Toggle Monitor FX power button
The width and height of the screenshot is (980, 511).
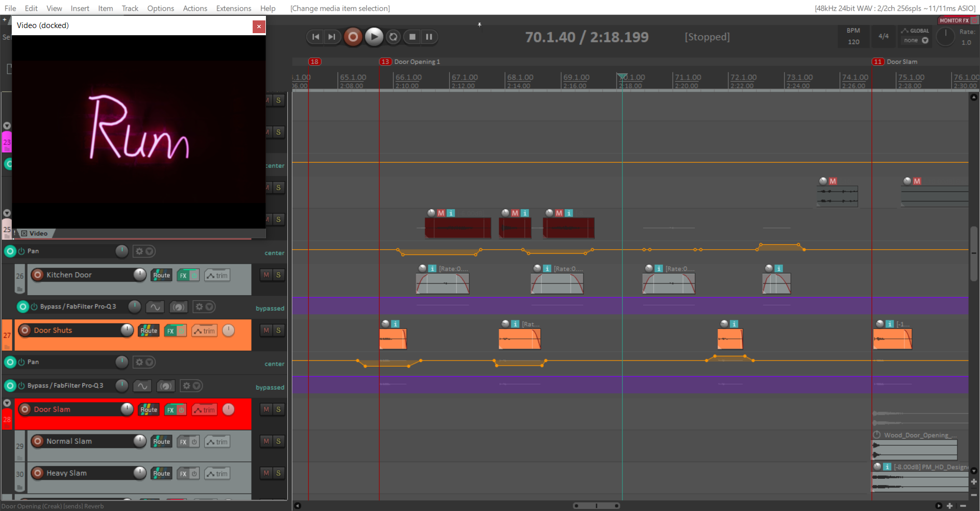tap(975, 20)
